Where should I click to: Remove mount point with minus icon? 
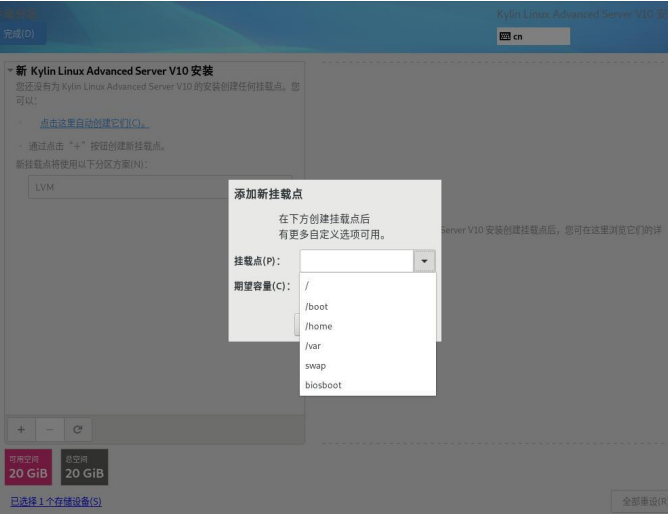pyautogui.click(x=50, y=430)
